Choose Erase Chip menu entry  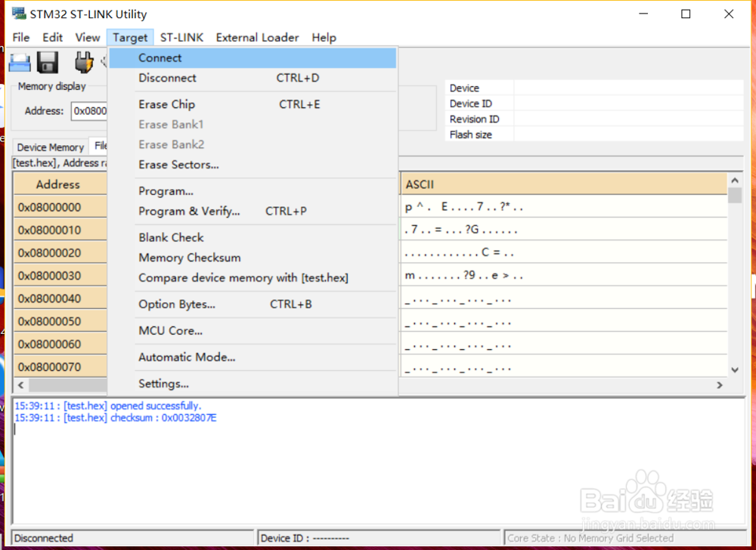[253, 104]
